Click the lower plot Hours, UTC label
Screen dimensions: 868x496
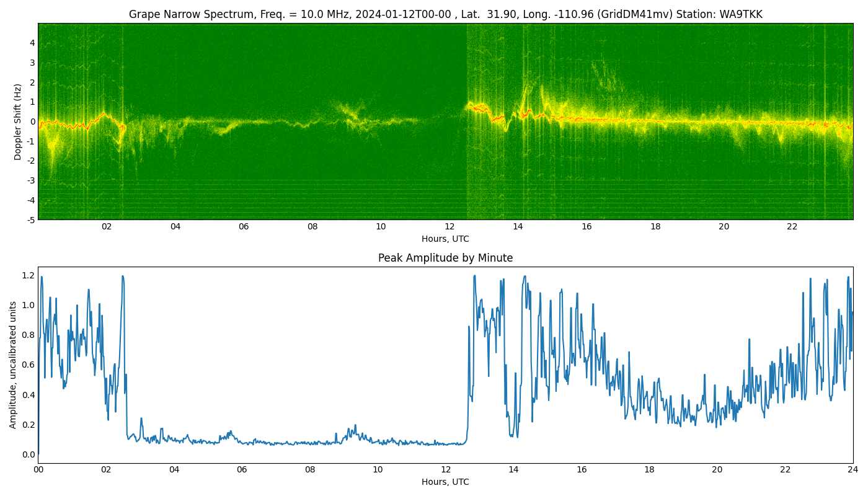pyautogui.click(x=445, y=482)
